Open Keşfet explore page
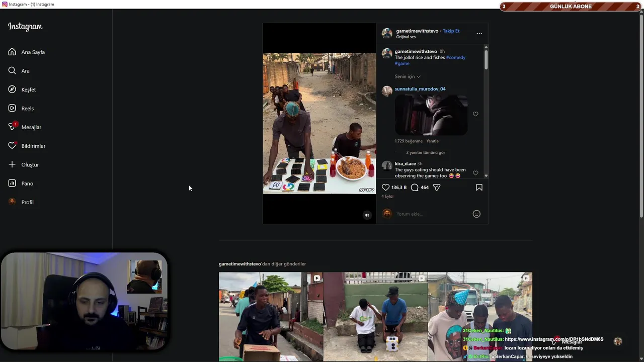Image resolution: width=644 pixels, height=362 pixels. click(x=22, y=89)
